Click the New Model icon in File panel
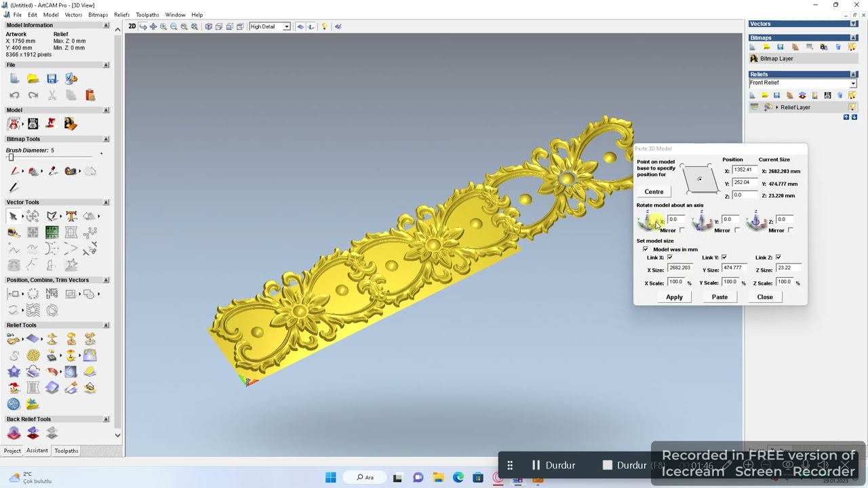Screen dimensions: 868x488 [x=14, y=79]
